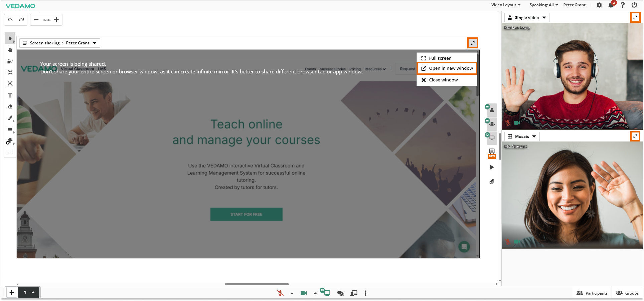Select the Brush drawing tool
The width and height of the screenshot is (644, 301).
(10, 118)
